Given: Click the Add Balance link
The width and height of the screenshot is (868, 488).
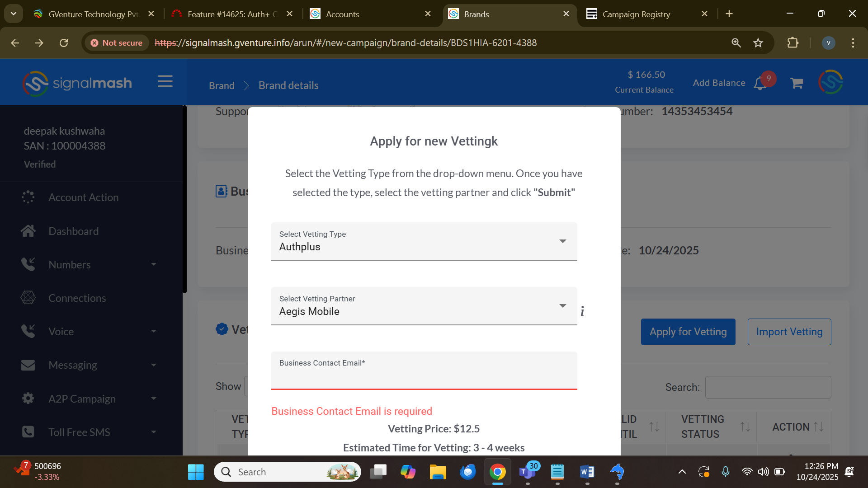Looking at the screenshot, I should point(719,83).
